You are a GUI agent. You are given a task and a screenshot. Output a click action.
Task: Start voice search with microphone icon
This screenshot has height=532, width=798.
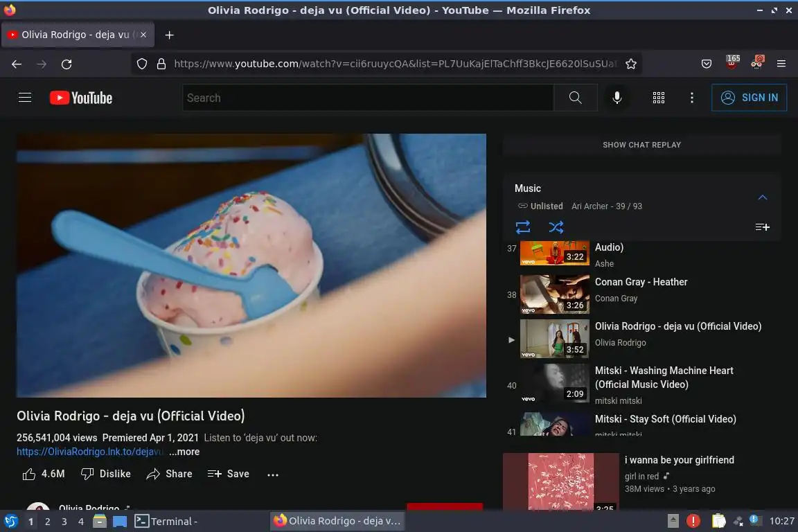(x=617, y=98)
